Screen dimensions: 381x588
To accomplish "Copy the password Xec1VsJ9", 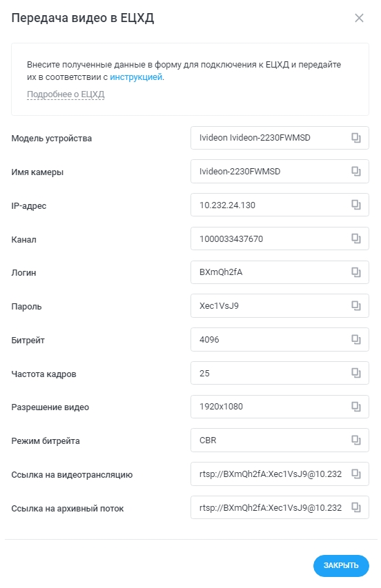I will (x=356, y=306).
